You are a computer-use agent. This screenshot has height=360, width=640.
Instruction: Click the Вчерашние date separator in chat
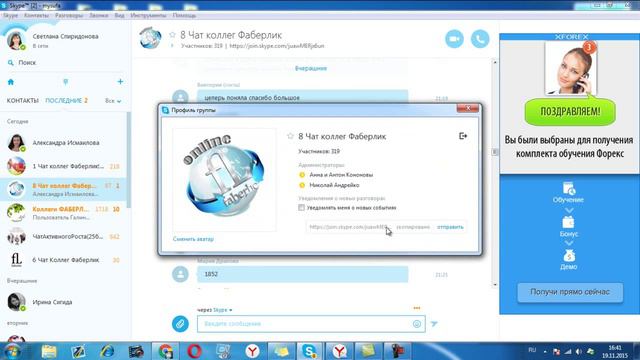(311, 68)
